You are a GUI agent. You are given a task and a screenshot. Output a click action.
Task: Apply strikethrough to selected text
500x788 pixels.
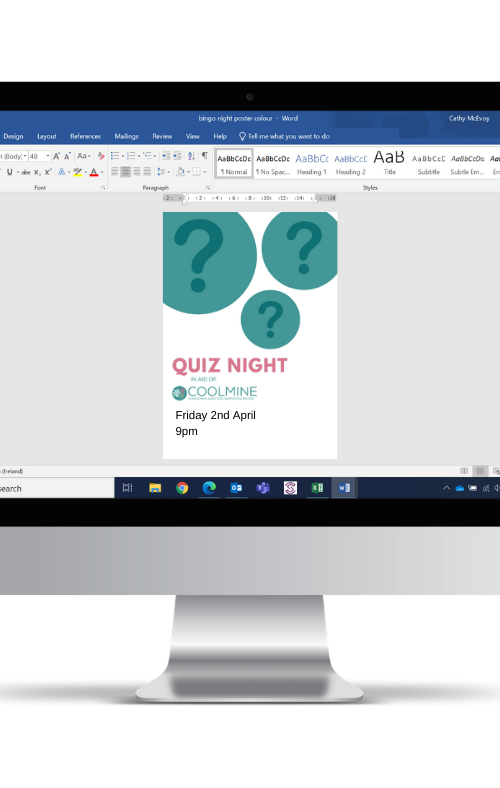click(x=26, y=172)
